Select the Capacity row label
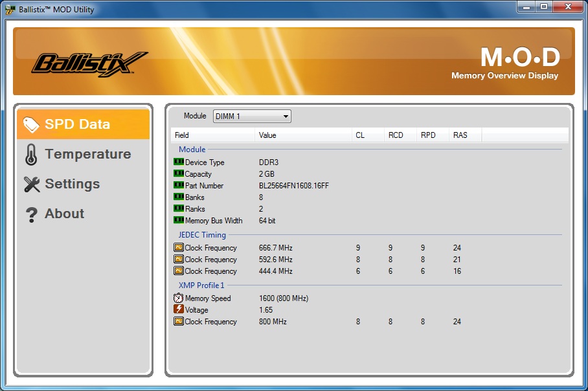The height and width of the screenshot is (391, 588). coord(198,174)
